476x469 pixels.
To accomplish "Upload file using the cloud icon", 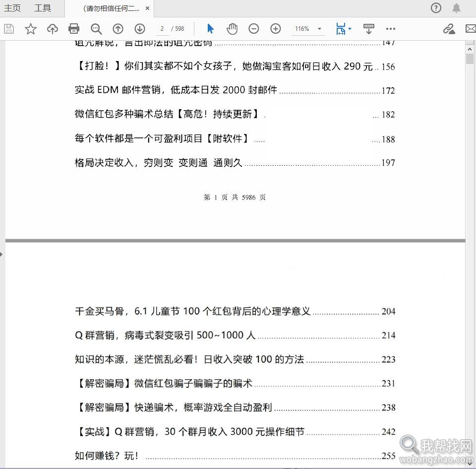I will [x=52, y=29].
